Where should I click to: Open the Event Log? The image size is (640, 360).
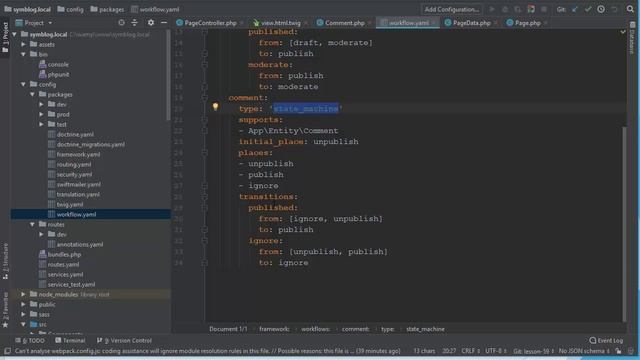pos(606,340)
